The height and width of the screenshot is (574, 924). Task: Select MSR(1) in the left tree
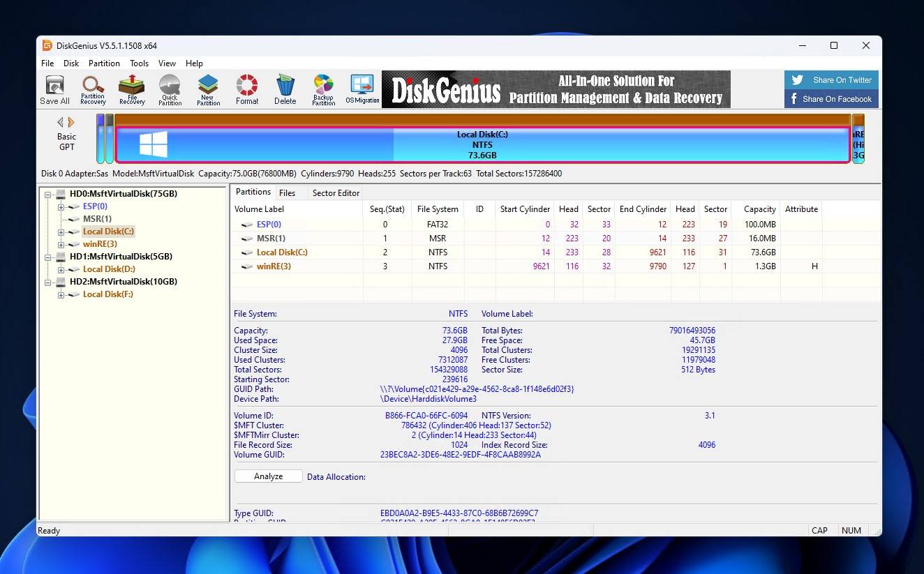pos(97,219)
